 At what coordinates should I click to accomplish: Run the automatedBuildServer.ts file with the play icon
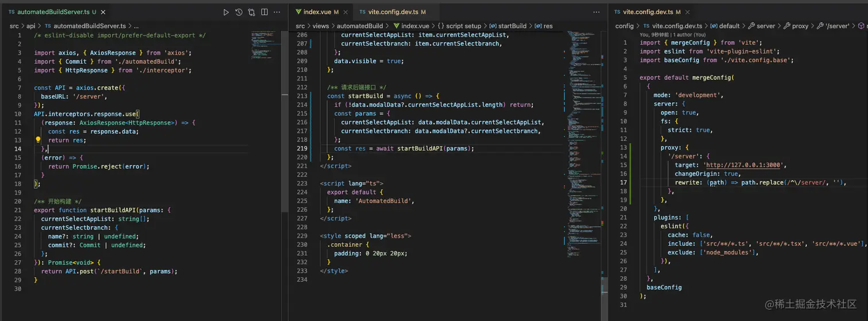[226, 12]
